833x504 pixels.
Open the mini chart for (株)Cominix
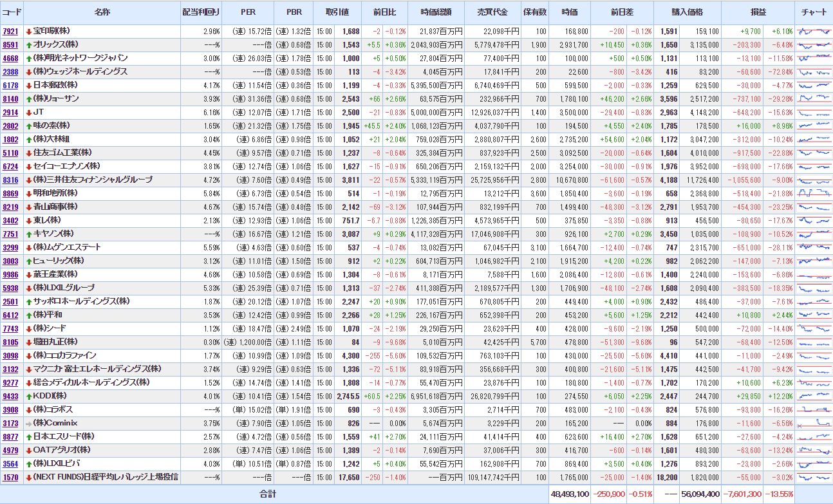tap(814, 423)
